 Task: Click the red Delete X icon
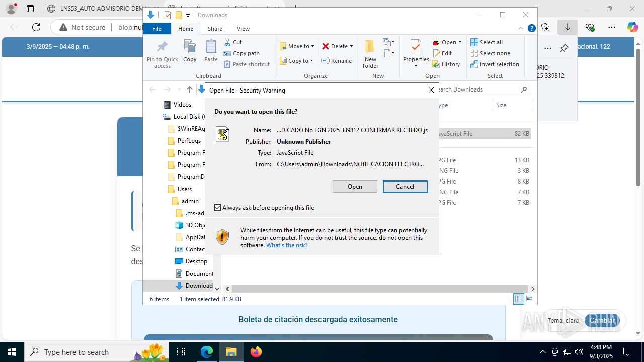click(x=326, y=46)
